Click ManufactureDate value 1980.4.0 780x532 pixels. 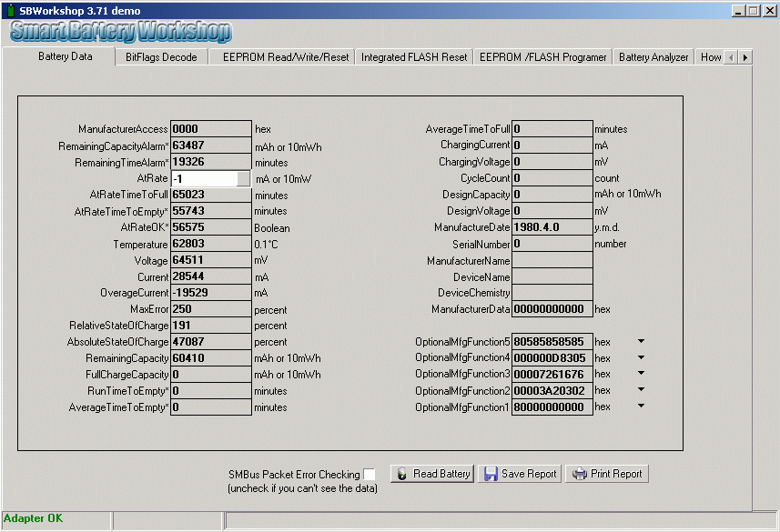[552, 227]
